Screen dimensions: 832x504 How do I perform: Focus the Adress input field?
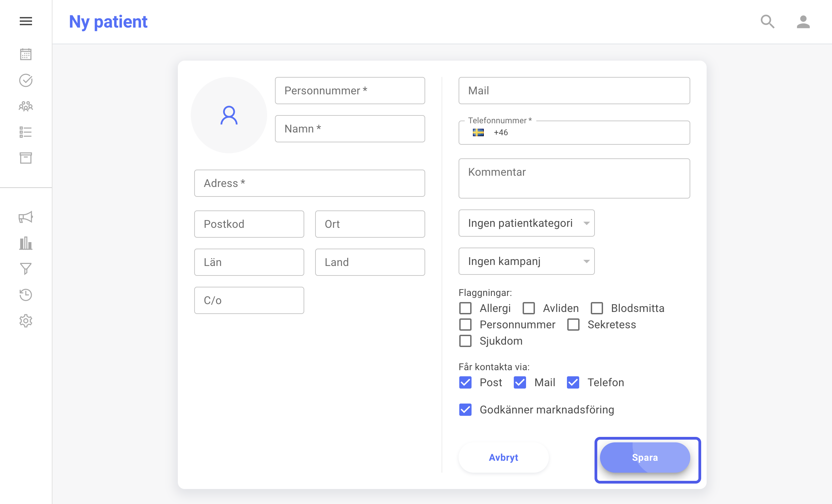(x=310, y=183)
